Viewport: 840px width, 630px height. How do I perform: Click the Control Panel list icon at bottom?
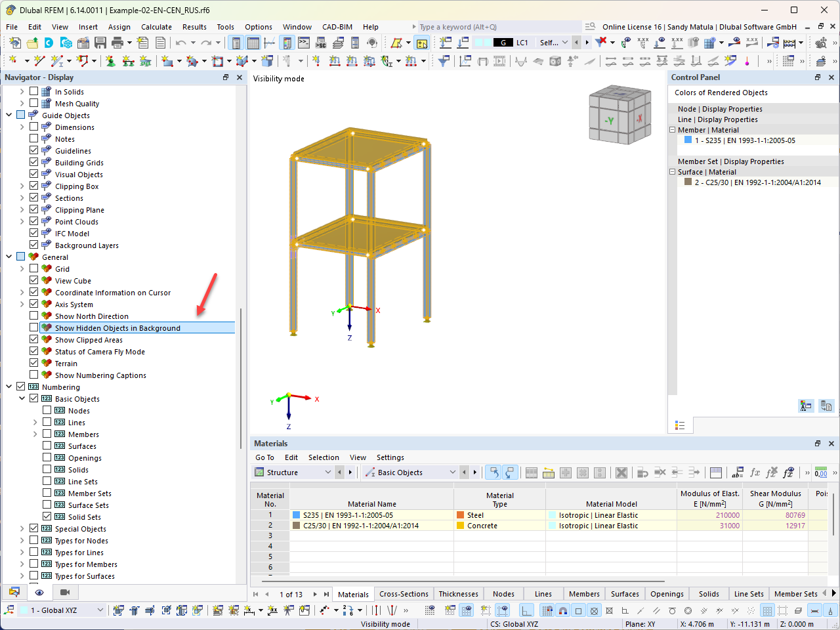680,425
